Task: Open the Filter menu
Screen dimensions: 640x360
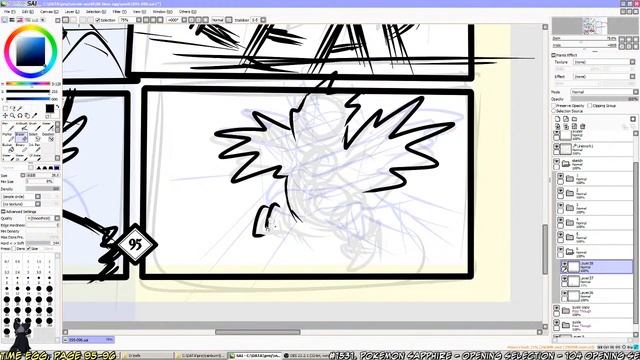Action: coord(120,12)
